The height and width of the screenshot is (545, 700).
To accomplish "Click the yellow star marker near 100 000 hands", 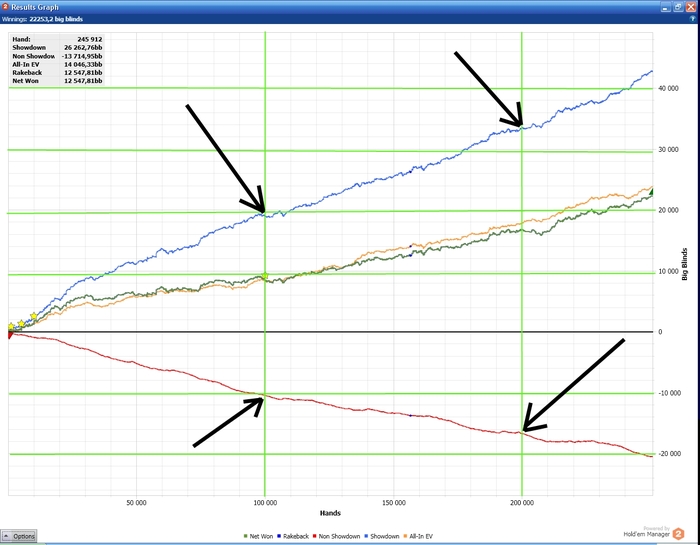I will click(x=264, y=276).
